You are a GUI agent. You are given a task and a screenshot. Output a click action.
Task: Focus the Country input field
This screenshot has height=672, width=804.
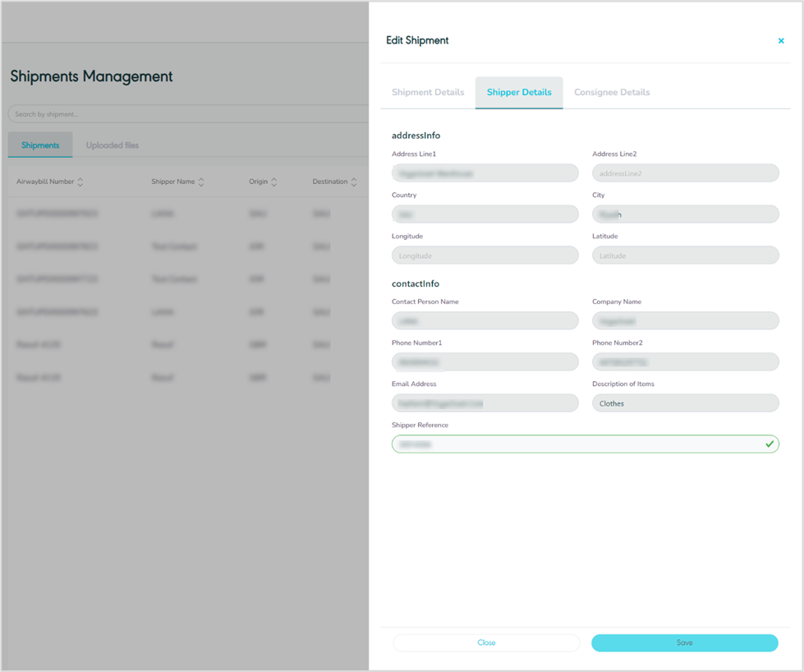coord(485,214)
